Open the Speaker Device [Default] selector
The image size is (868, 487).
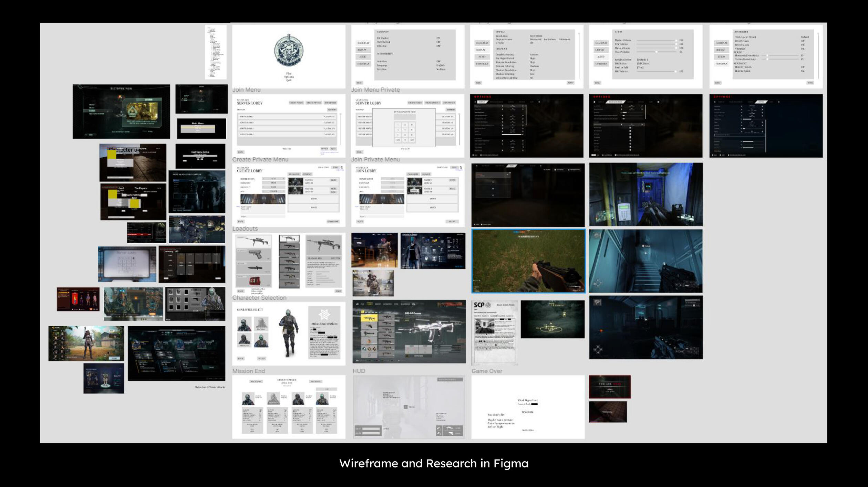tap(642, 60)
